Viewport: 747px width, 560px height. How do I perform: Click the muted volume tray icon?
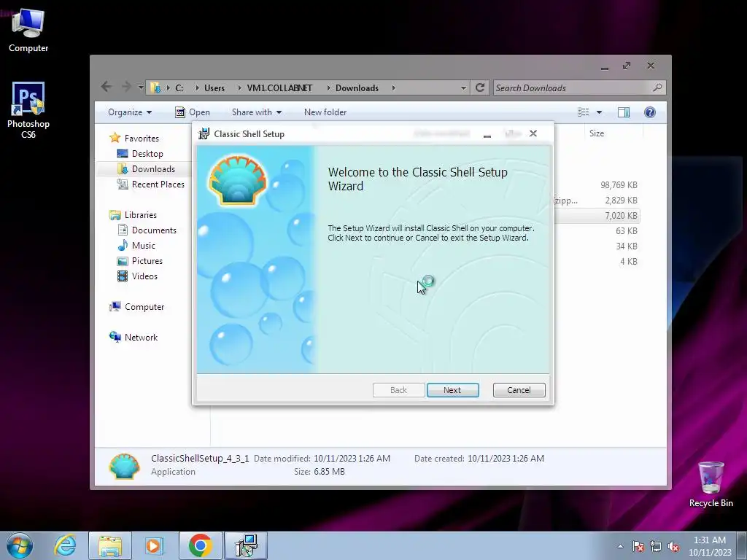tap(673, 546)
